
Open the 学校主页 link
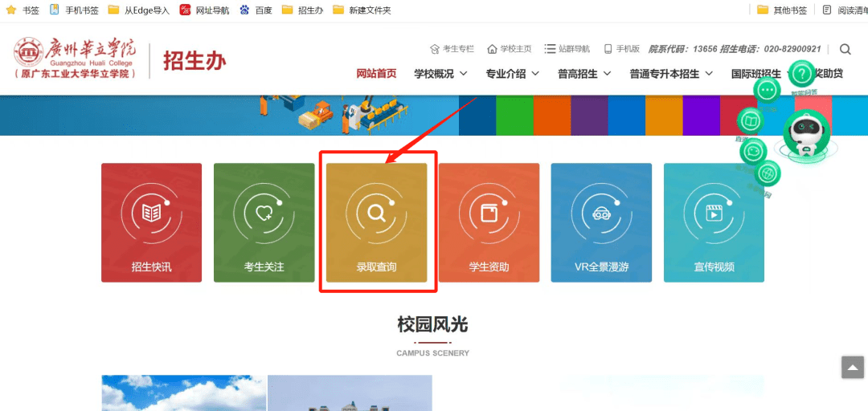[x=510, y=49]
